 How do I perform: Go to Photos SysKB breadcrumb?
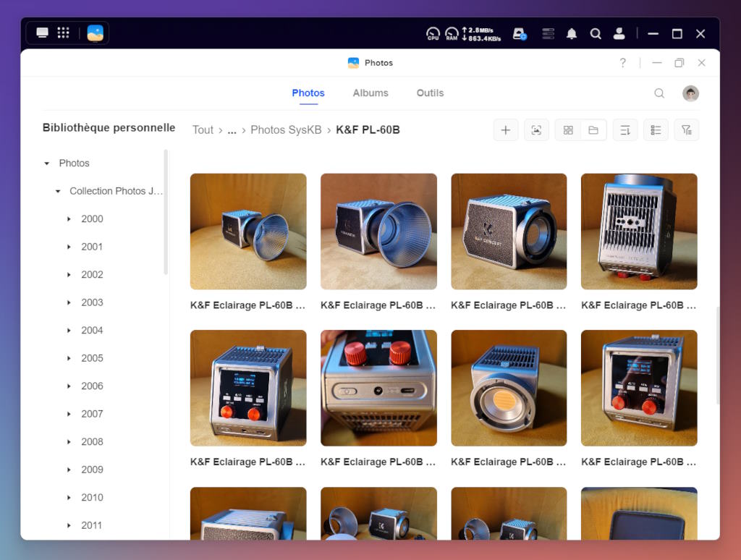(286, 130)
